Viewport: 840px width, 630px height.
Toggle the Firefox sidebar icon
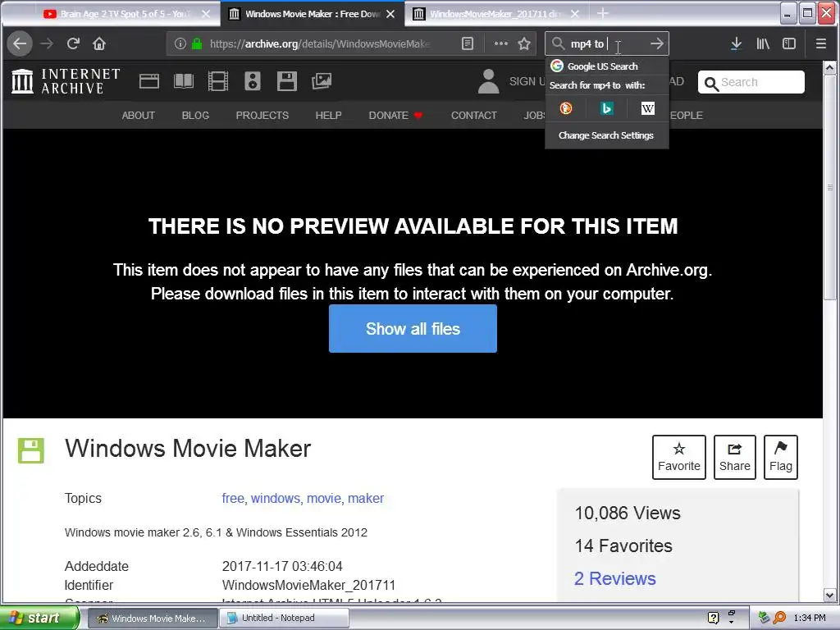click(789, 43)
